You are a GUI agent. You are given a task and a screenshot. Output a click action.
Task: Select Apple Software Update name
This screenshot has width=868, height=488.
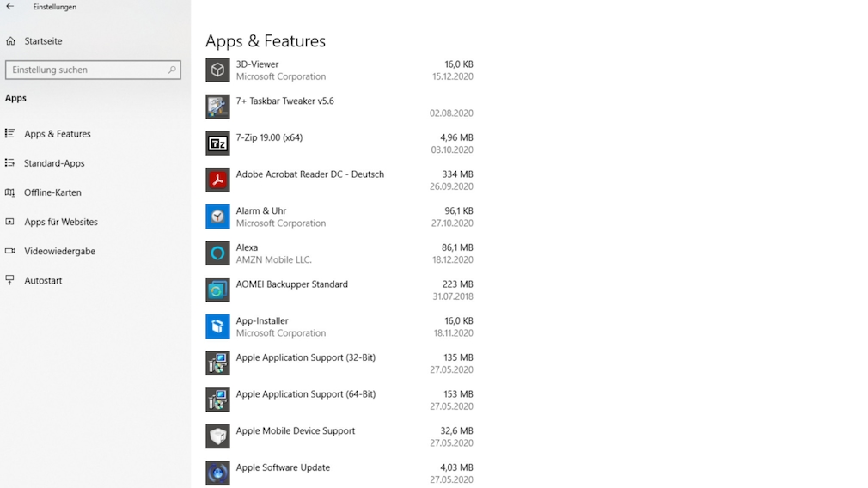tap(283, 467)
